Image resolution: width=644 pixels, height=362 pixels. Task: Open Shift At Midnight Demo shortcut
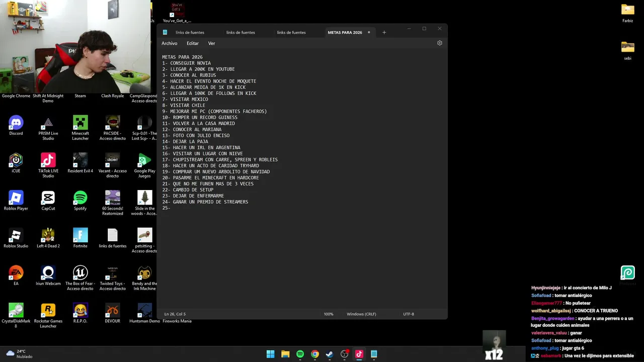pyautogui.click(x=48, y=98)
